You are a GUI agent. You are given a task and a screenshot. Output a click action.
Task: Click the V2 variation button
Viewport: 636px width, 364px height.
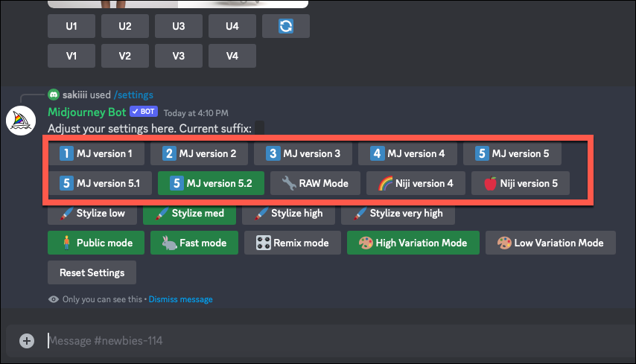click(125, 56)
